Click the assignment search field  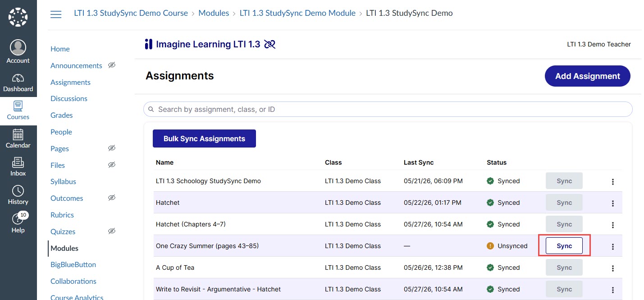pyautogui.click(x=388, y=109)
